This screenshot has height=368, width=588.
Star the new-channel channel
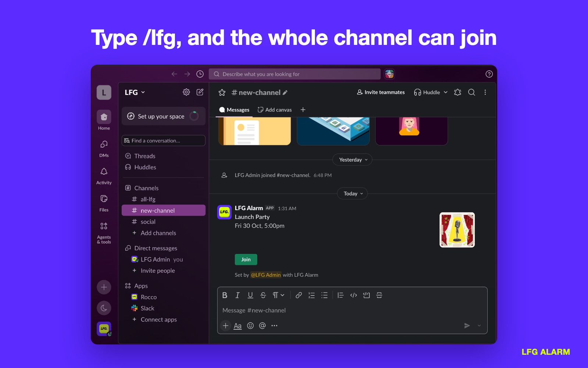[222, 92]
